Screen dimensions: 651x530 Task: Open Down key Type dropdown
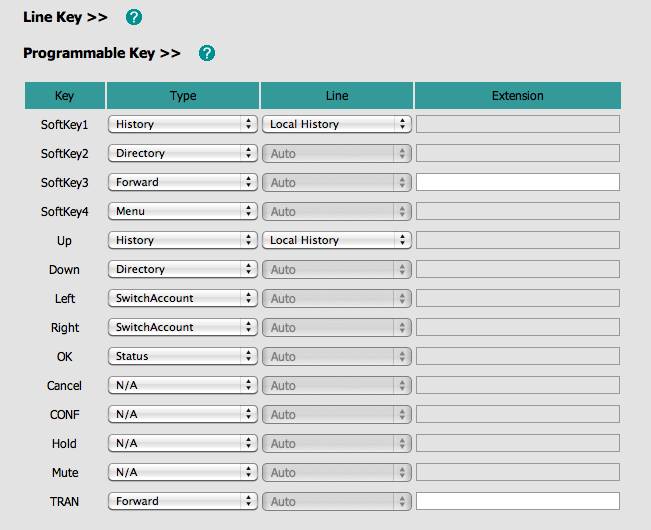pos(183,269)
